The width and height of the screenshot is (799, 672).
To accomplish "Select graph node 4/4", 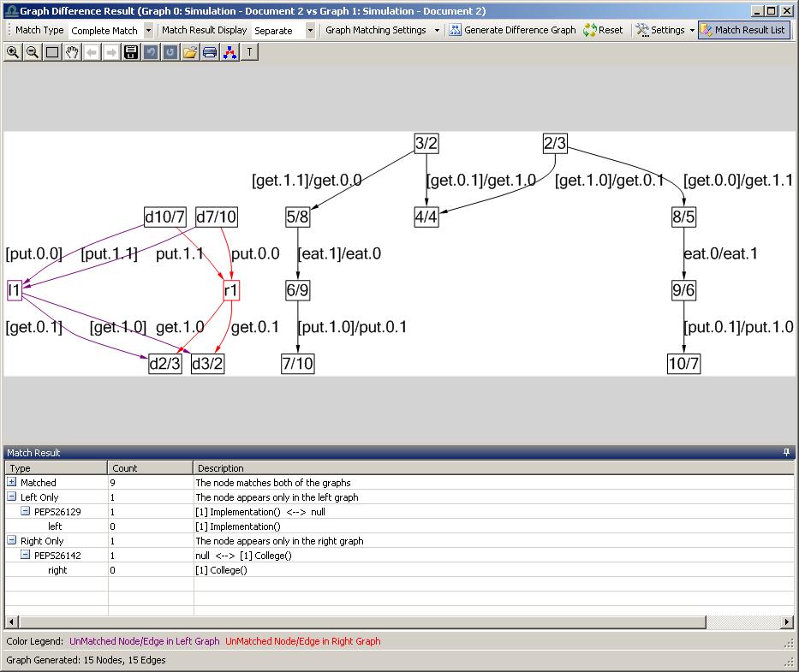I will pyautogui.click(x=426, y=217).
